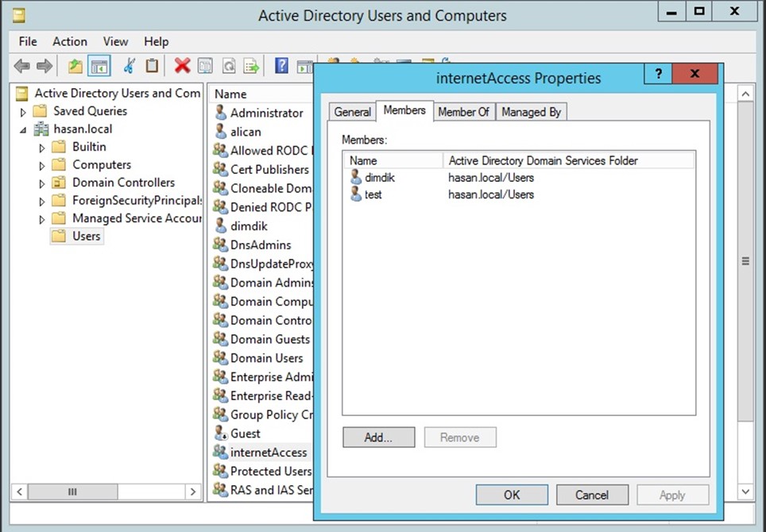This screenshot has height=532, width=766.
Task: Expand the Managed Service Accounts arrow
Action: [42, 219]
